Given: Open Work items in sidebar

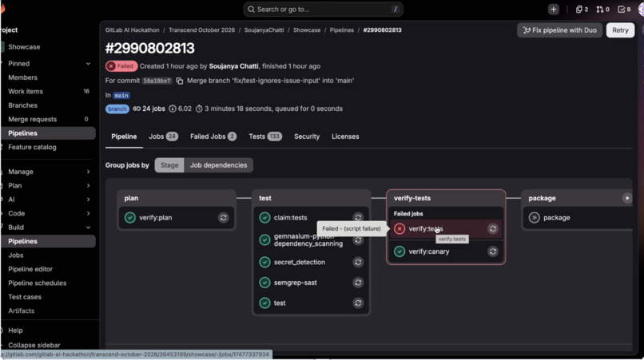Looking at the screenshot, I should click(x=26, y=92).
